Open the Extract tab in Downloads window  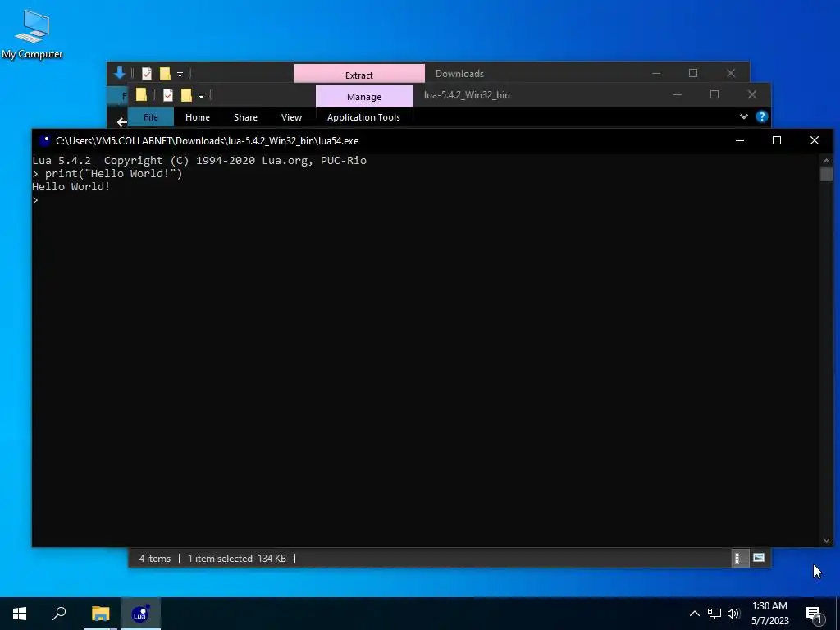pyautogui.click(x=359, y=74)
